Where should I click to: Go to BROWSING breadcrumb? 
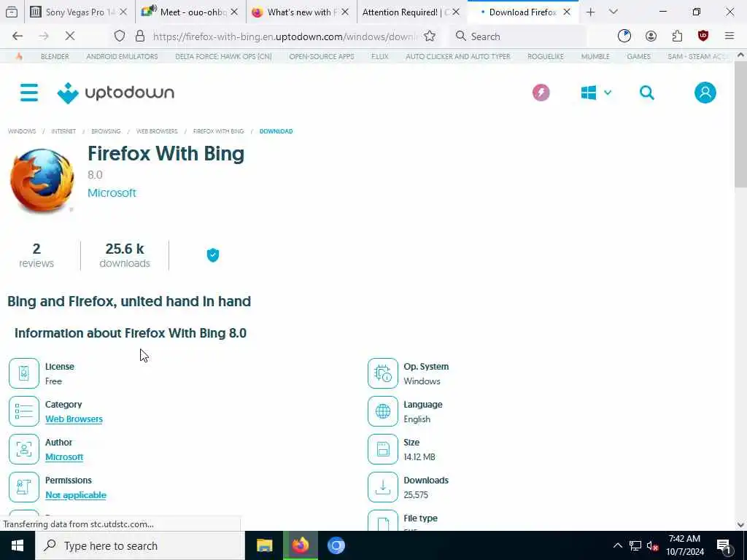coord(106,131)
